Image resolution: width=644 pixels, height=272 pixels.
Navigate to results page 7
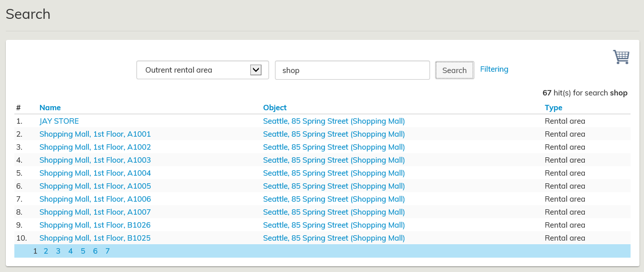tap(108, 251)
